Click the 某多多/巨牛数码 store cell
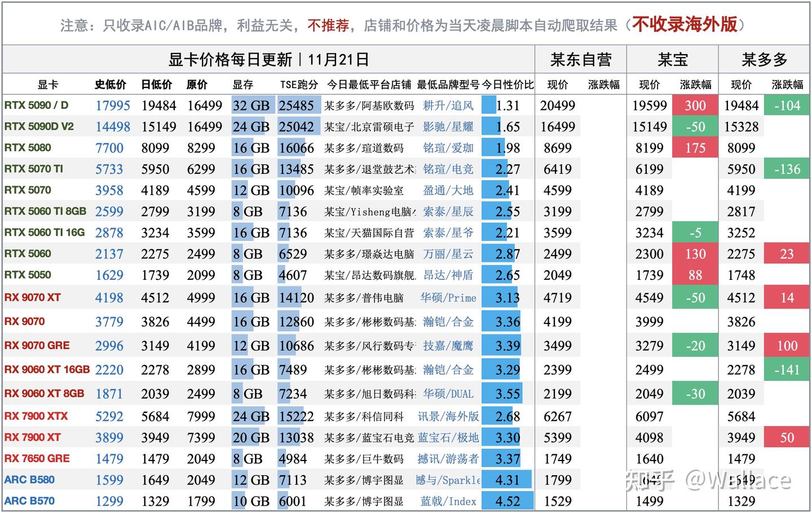 tap(364, 459)
